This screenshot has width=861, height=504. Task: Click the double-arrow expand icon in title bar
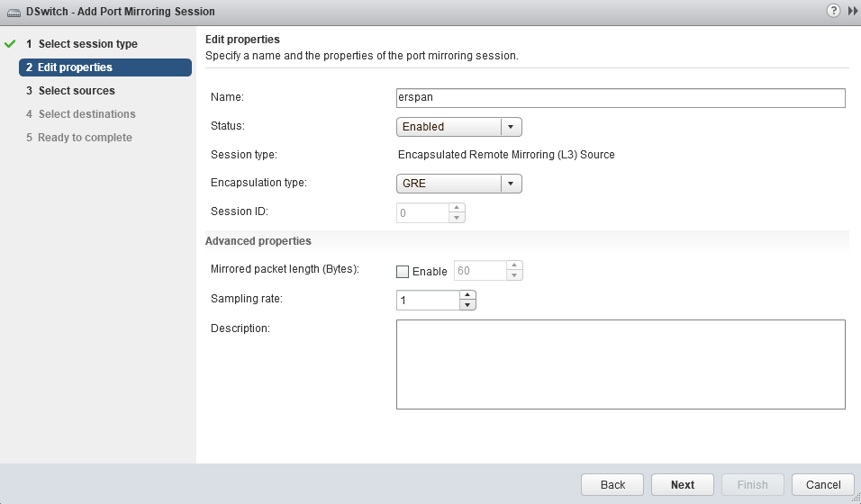[x=852, y=11]
